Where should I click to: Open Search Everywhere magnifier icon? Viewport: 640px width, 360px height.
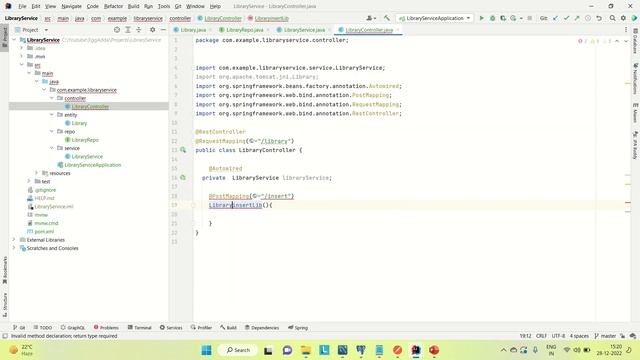point(613,18)
